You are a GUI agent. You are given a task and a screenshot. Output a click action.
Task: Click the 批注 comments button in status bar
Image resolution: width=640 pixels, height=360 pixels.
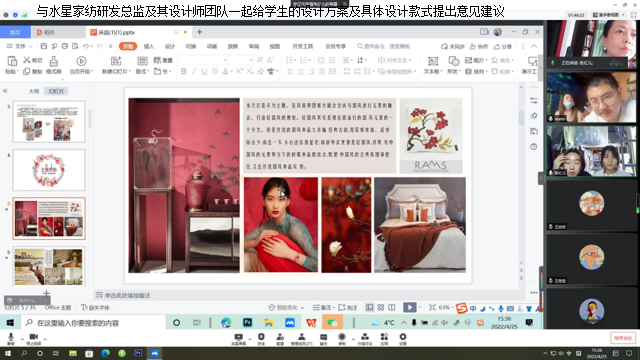pyautogui.click(x=348, y=307)
